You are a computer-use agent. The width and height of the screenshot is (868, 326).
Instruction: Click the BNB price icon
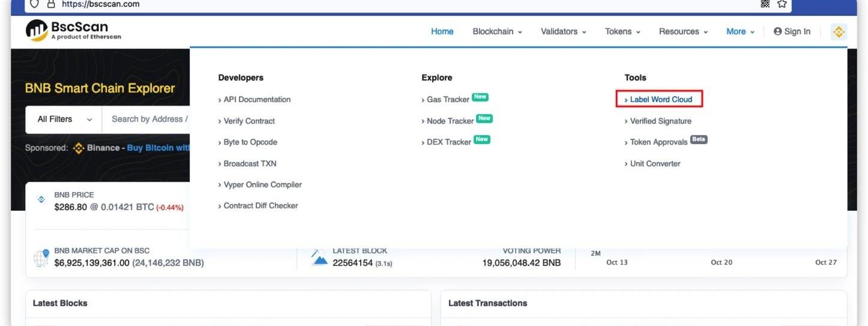point(41,200)
